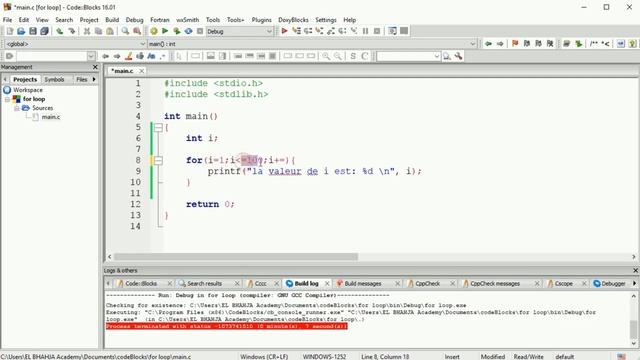Screen dimensions: 640x360
Task: Open the Debugging windows icon
Action: [x=392, y=31]
